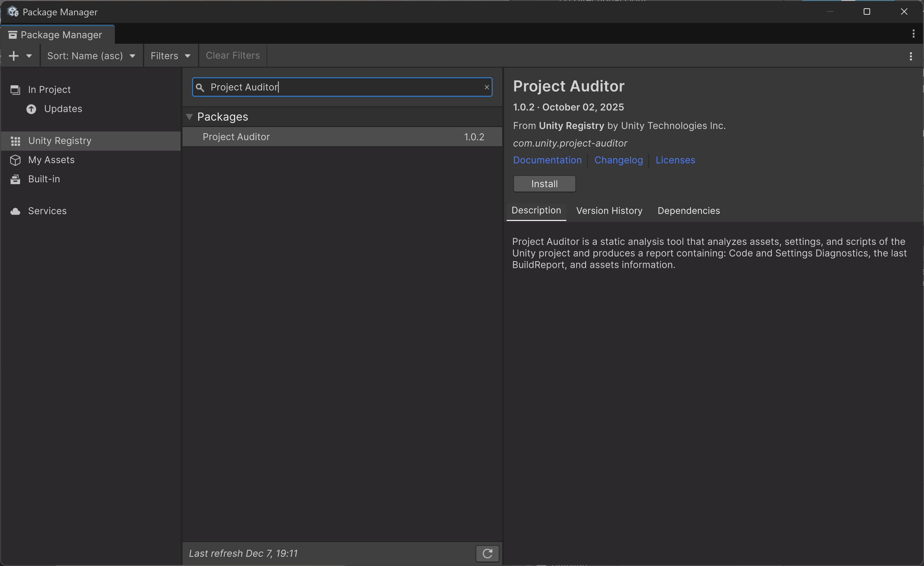Viewport: 924px width, 566px height.
Task: Click the Services cloud icon
Action: 15,211
